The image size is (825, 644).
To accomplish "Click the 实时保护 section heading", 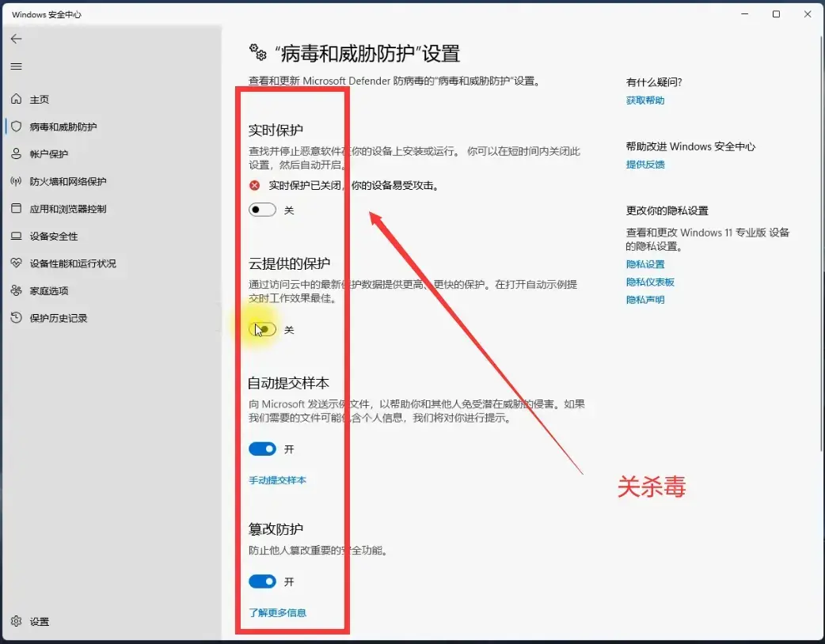I will click(x=276, y=130).
